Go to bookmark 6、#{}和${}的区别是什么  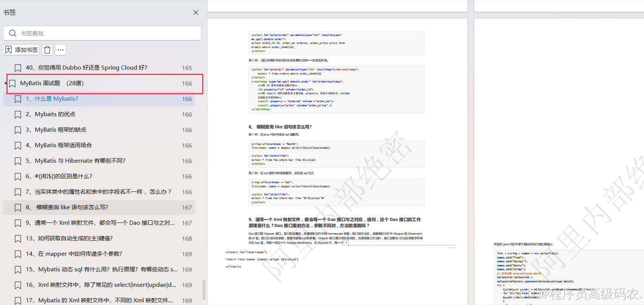coord(99,176)
